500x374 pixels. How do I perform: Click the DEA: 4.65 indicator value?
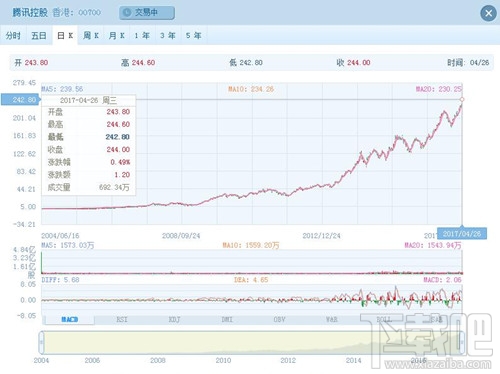[x=251, y=280]
